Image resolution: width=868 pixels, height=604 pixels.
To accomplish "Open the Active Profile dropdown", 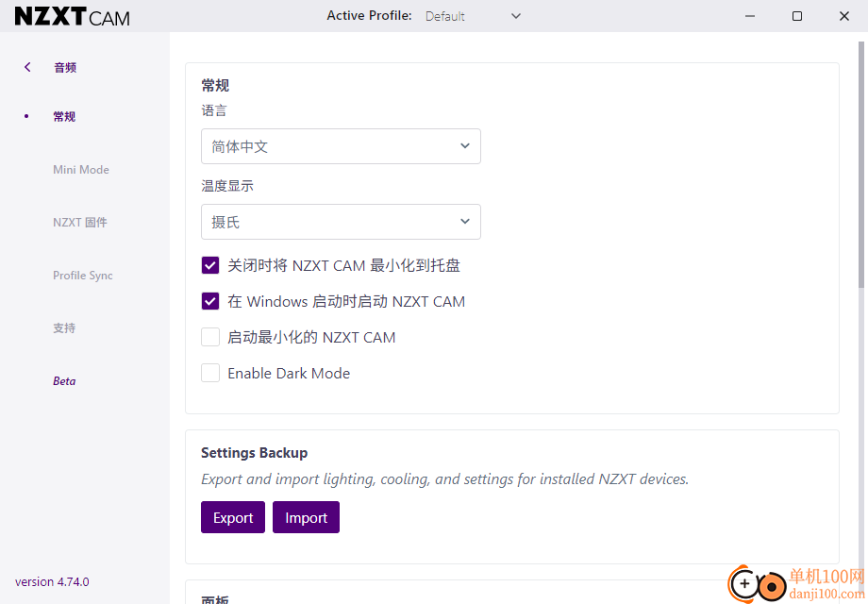I will [473, 16].
